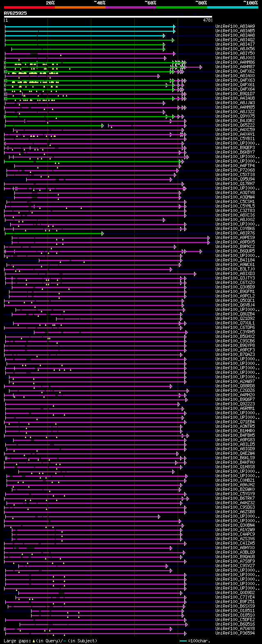This screenshot has height=644, width=262.
Task: Click UniRef100_A2AW97 label
Action: 235,381
